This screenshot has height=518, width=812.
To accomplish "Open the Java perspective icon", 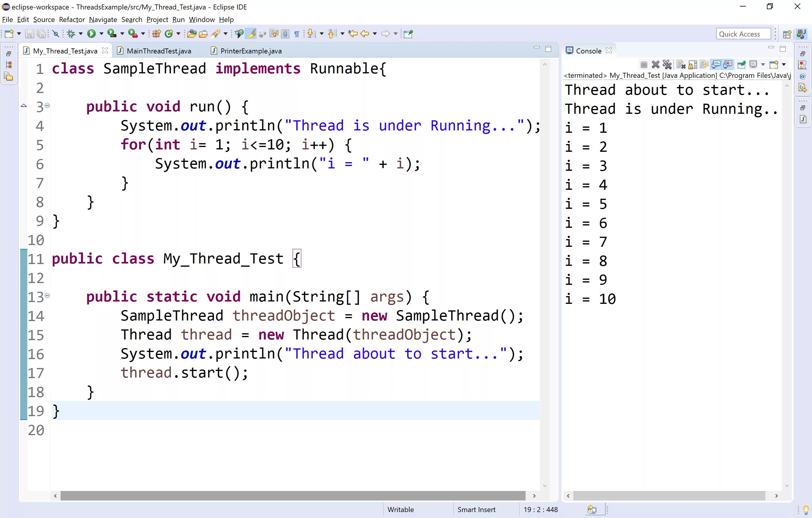I will coord(801,33).
